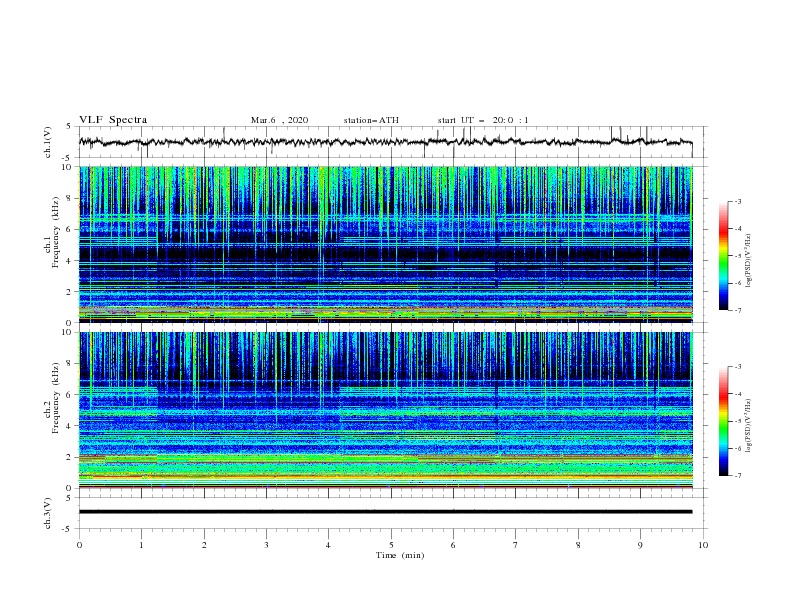This screenshot has width=792, height=612.
Task: Click inside the ch.1 spectrogram panel
Action: pos(386,244)
